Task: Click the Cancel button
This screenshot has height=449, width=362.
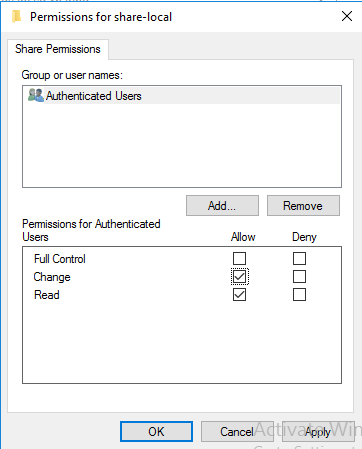Action: pyautogui.click(x=237, y=432)
